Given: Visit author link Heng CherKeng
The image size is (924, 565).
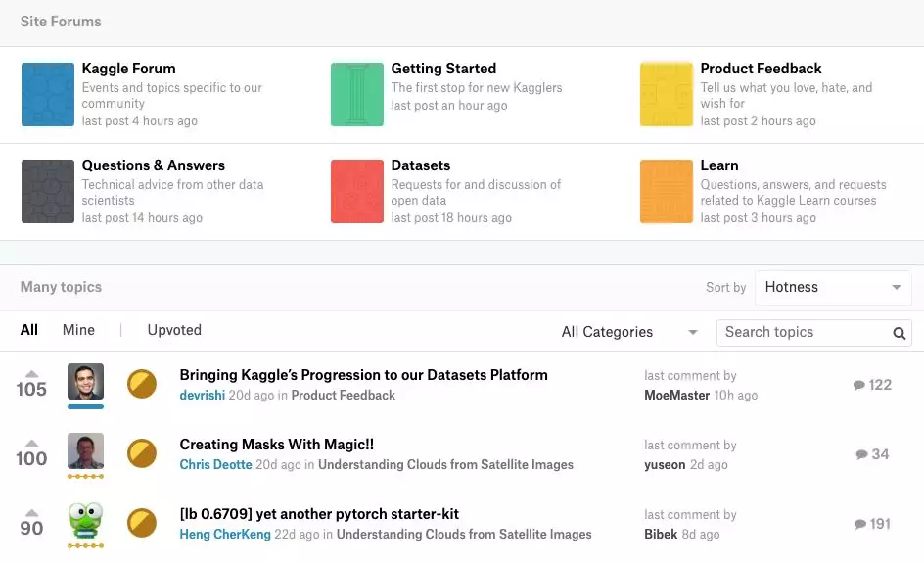Looking at the screenshot, I should click(x=225, y=535).
